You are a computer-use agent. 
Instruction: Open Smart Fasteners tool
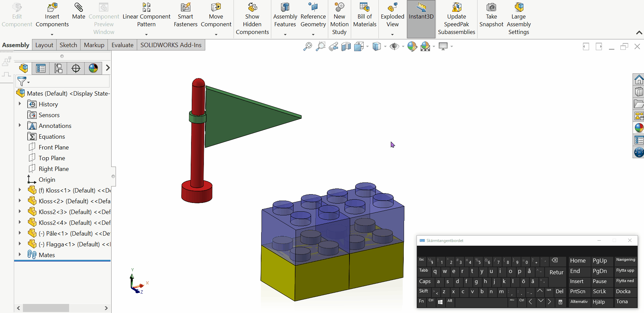[185, 15]
